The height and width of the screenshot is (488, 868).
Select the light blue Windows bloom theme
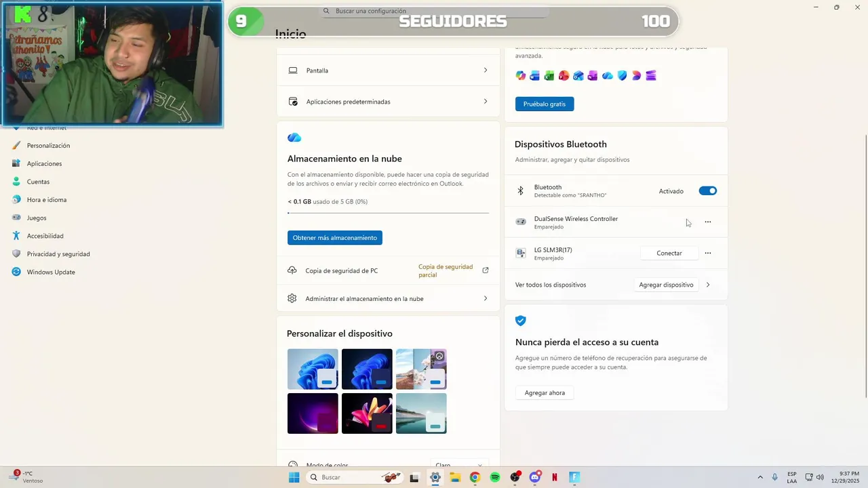click(313, 369)
